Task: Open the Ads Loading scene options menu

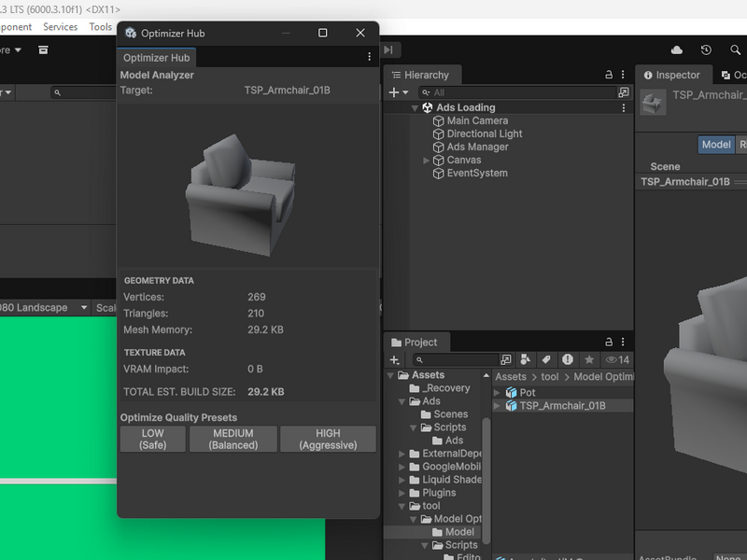Action: click(623, 108)
